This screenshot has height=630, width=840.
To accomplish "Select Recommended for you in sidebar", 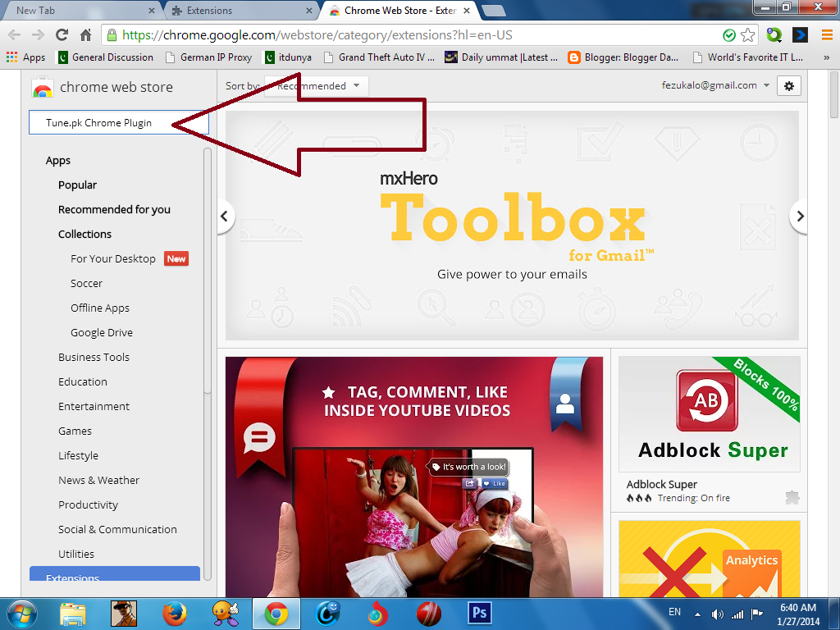I will click(114, 210).
